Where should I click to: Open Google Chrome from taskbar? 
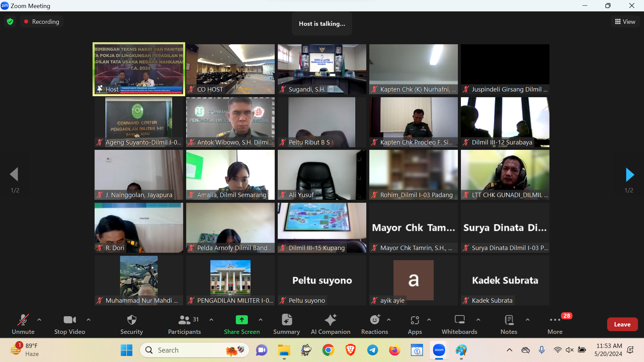coord(328,350)
